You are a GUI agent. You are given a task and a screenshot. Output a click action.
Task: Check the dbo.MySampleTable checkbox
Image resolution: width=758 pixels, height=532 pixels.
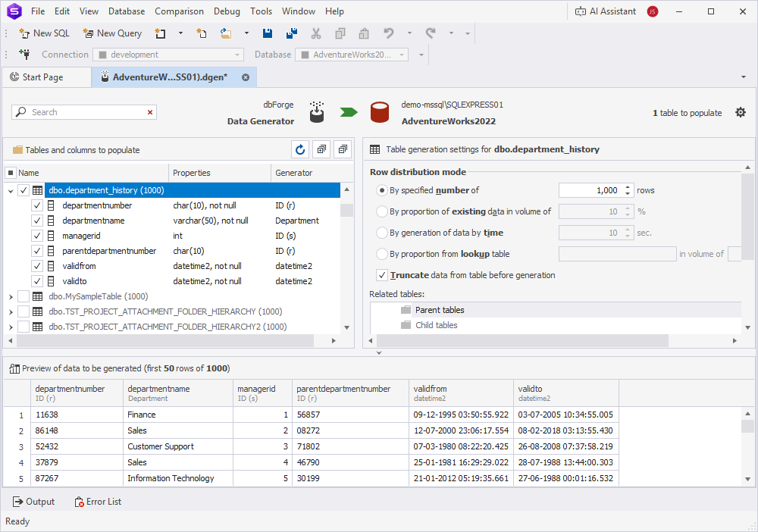(23, 296)
